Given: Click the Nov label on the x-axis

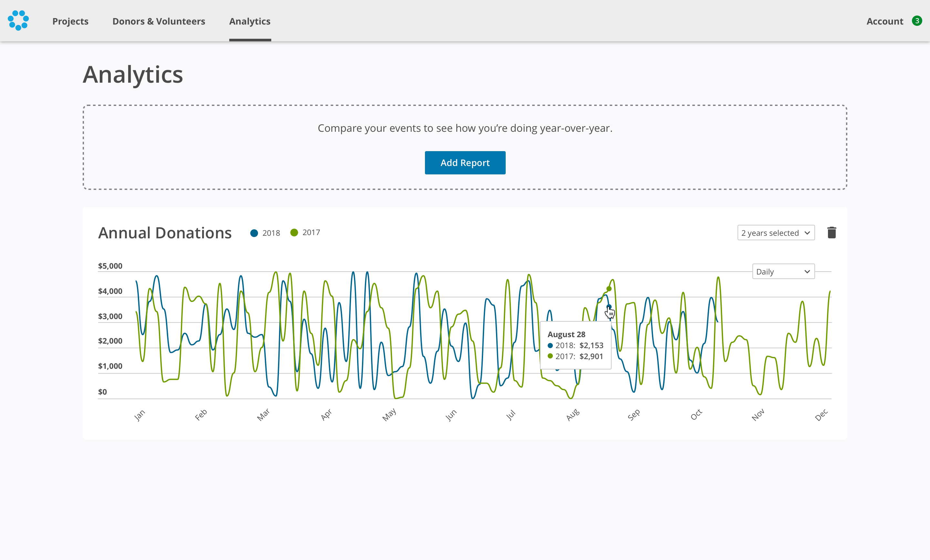Looking at the screenshot, I should point(758,415).
